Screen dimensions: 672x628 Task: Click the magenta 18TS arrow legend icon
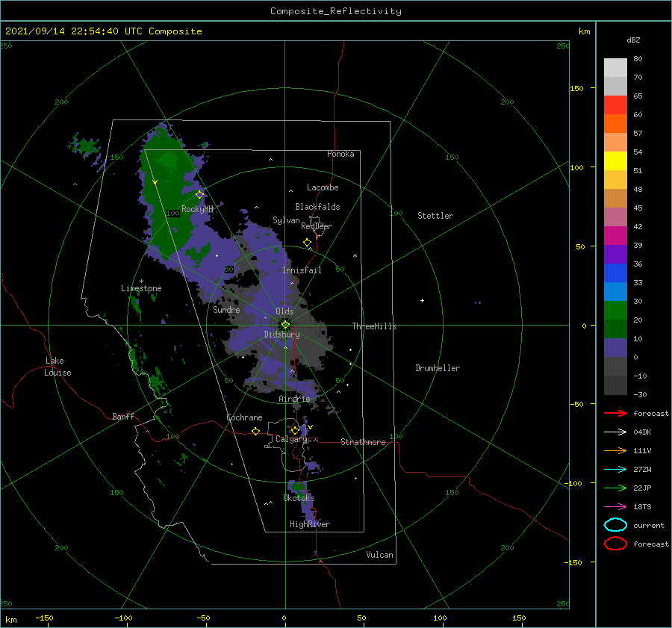click(x=615, y=507)
